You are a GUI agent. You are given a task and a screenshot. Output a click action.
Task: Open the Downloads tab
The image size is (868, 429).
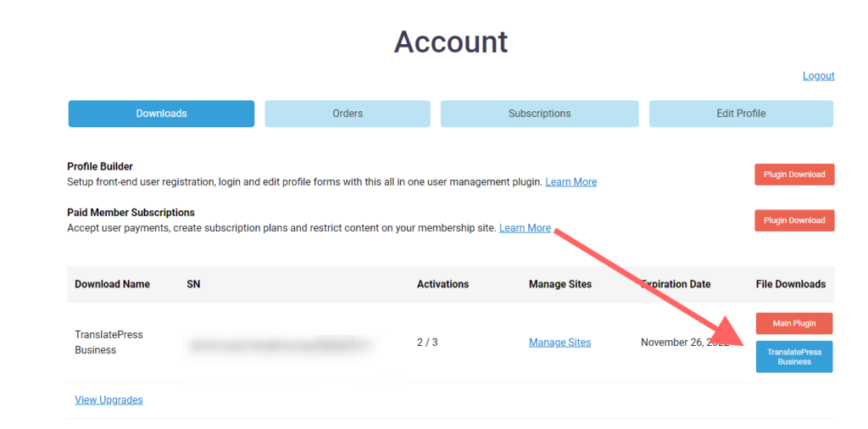(161, 114)
